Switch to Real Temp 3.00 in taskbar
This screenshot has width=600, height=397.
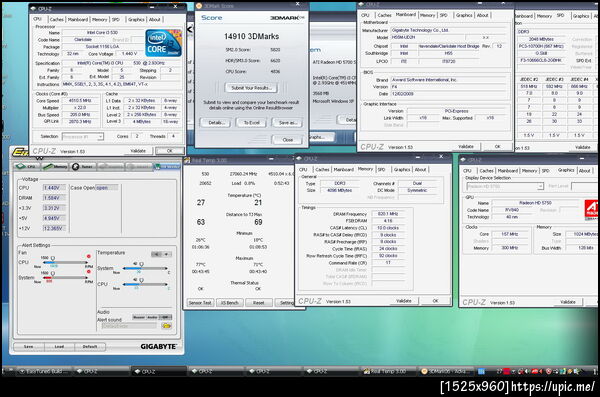coord(388,371)
